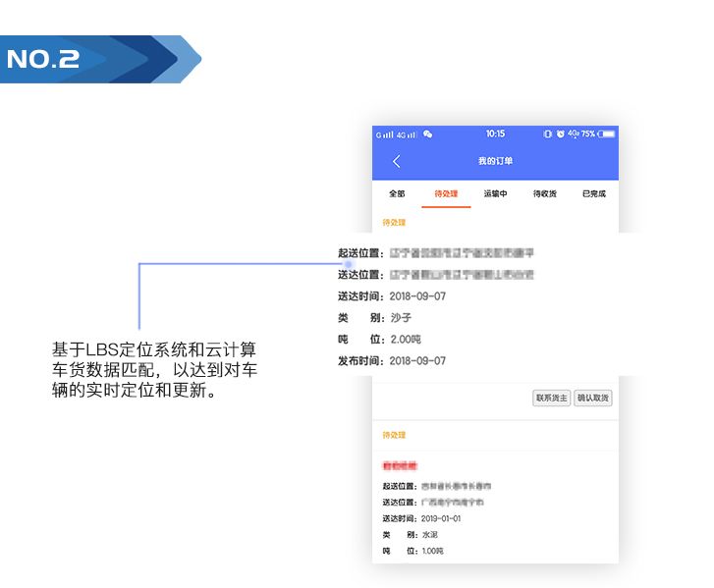Tap the 待处理 status label of first order

pos(394,223)
